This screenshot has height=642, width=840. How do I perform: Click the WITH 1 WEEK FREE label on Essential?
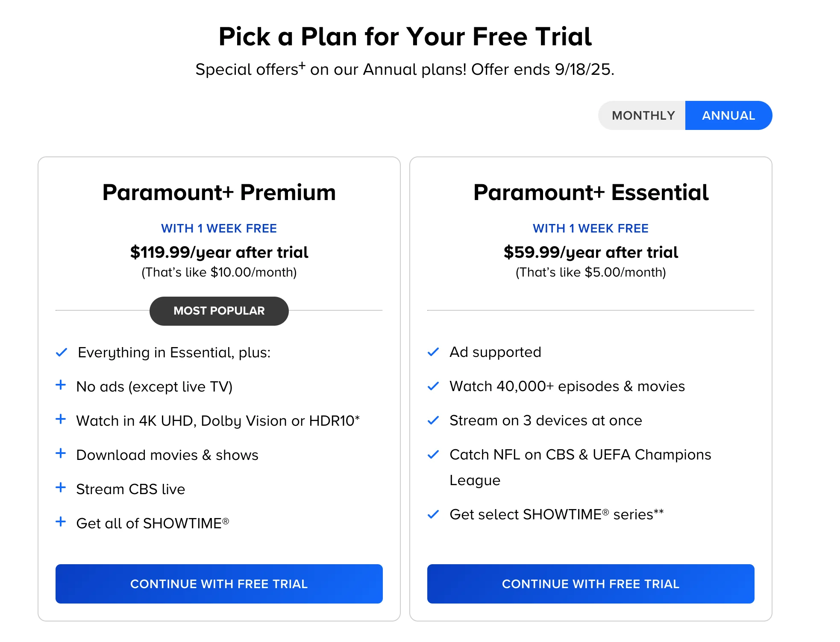pos(590,228)
